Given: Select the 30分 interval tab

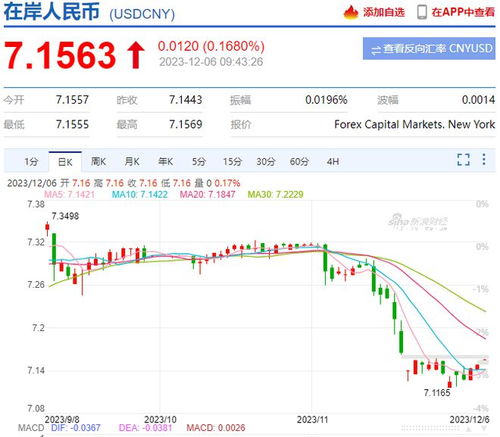Looking at the screenshot, I should [x=266, y=162].
